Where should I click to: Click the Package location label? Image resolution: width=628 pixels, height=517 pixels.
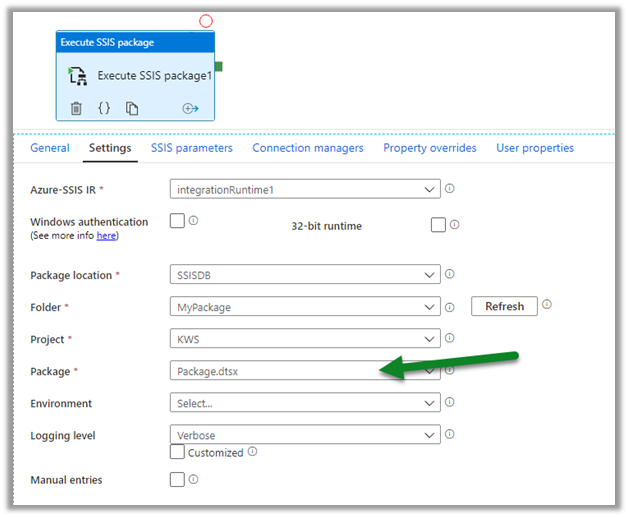click(71, 276)
